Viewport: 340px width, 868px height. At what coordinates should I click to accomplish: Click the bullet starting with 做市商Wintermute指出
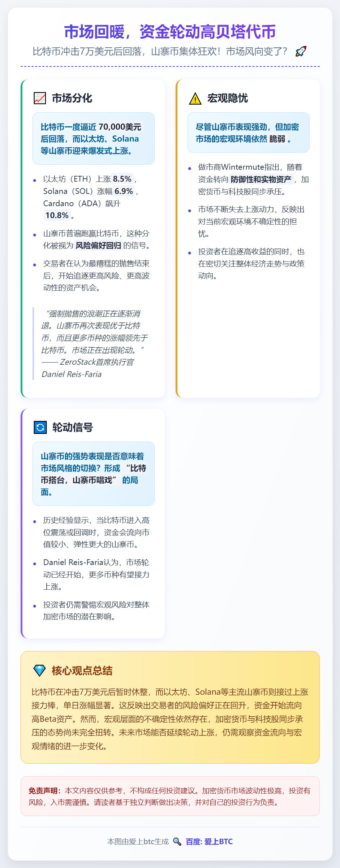(x=253, y=179)
